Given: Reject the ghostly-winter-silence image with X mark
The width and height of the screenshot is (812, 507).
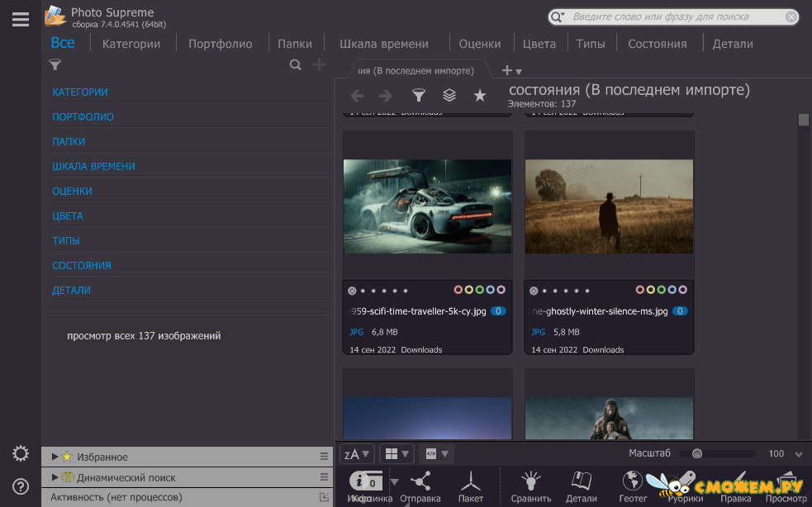Looking at the screenshot, I should 534,291.
